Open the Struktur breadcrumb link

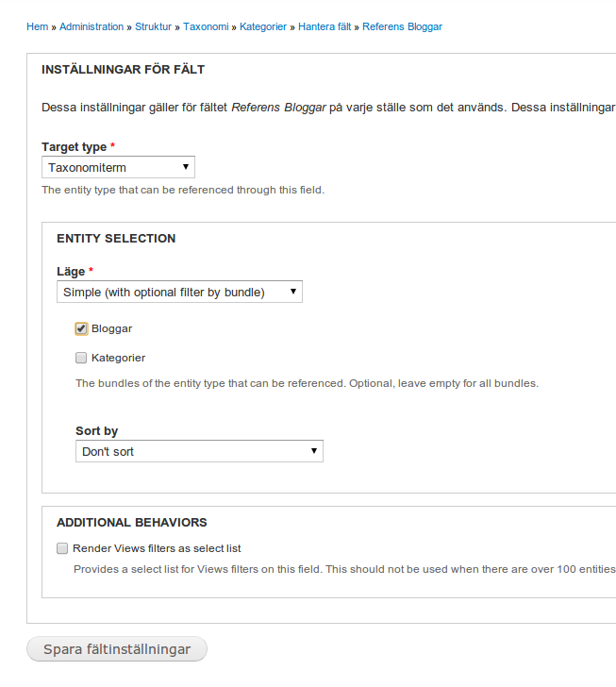point(153,26)
